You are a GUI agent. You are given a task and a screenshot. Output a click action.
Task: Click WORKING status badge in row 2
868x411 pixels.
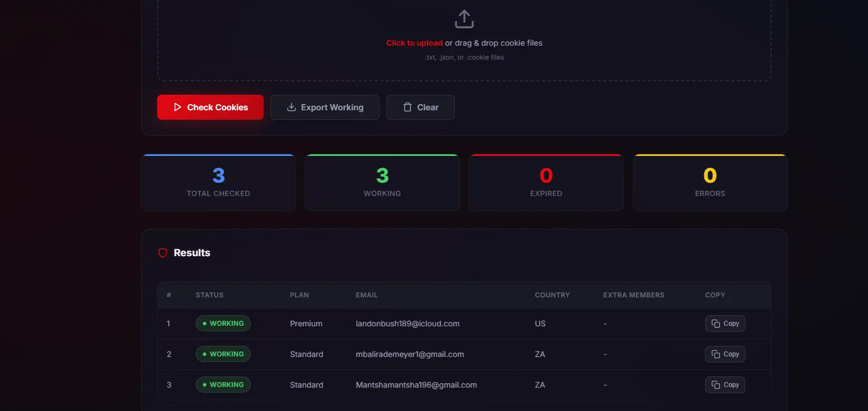click(223, 354)
